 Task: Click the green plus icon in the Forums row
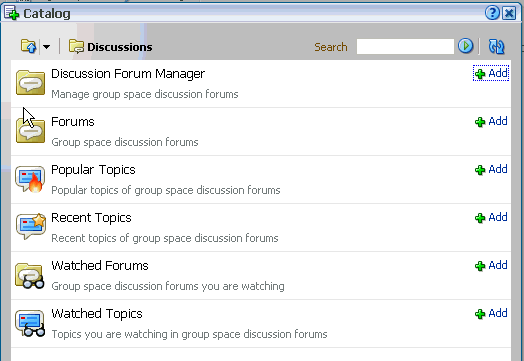(x=480, y=122)
